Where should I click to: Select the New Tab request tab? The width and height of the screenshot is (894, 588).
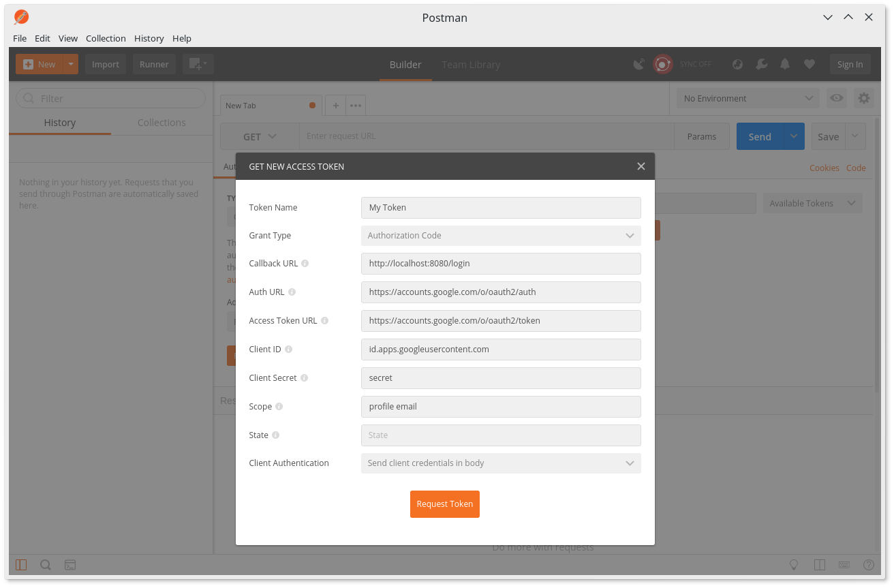click(271, 106)
